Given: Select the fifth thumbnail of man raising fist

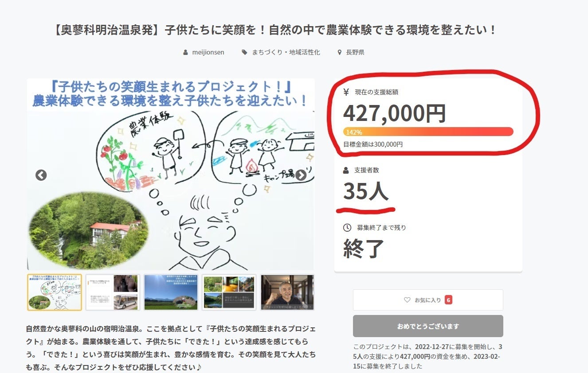Looking at the screenshot, I should pyautogui.click(x=287, y=292).
